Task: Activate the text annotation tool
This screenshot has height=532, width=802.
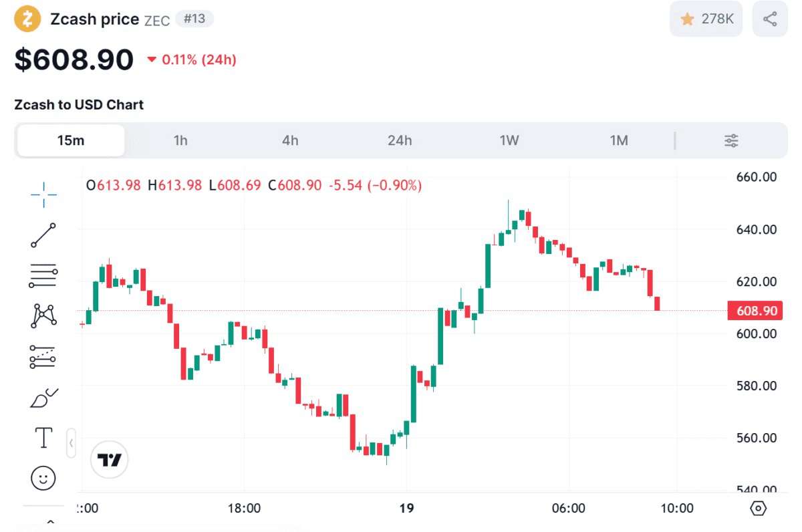Action: click(43, 438)
